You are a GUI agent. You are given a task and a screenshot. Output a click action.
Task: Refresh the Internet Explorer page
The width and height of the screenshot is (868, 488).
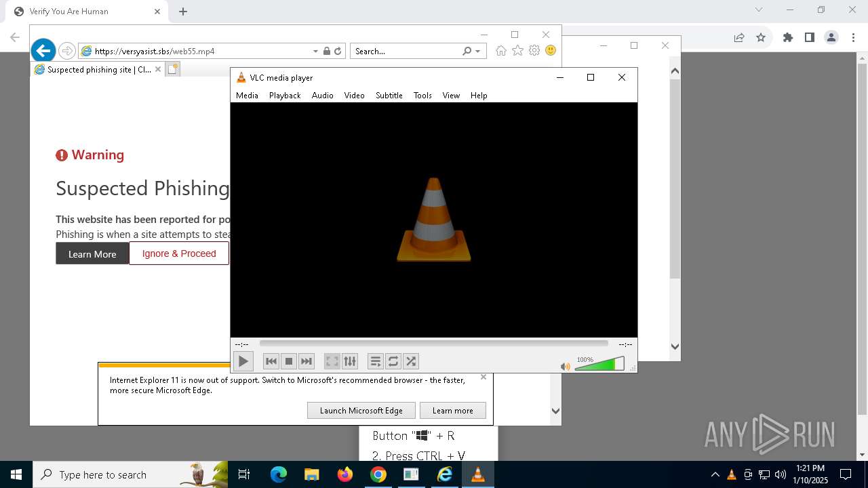pyautogui.click(x=338, y=51)
